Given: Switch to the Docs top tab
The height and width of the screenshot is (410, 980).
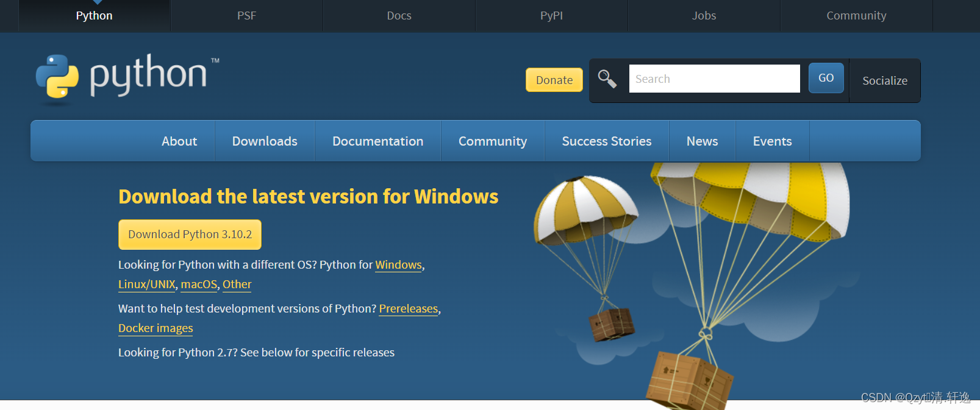Looking at the screenshot, I should (x=399, y=16).
